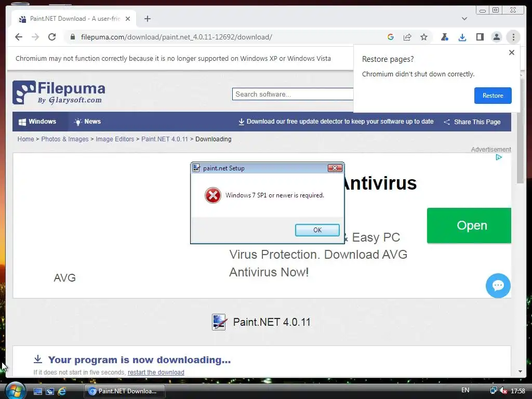The width and height of the screenshot is (532, 399).
Task: Click 'Windows 7 SP1 or newer is required.'
Action: pyautogui.click(x=275, y=195)
